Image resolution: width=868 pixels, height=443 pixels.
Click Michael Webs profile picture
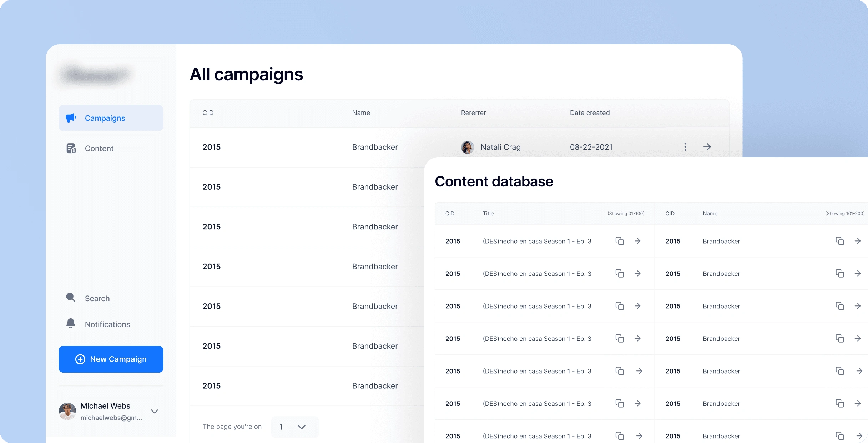click(x=67, y=411)
